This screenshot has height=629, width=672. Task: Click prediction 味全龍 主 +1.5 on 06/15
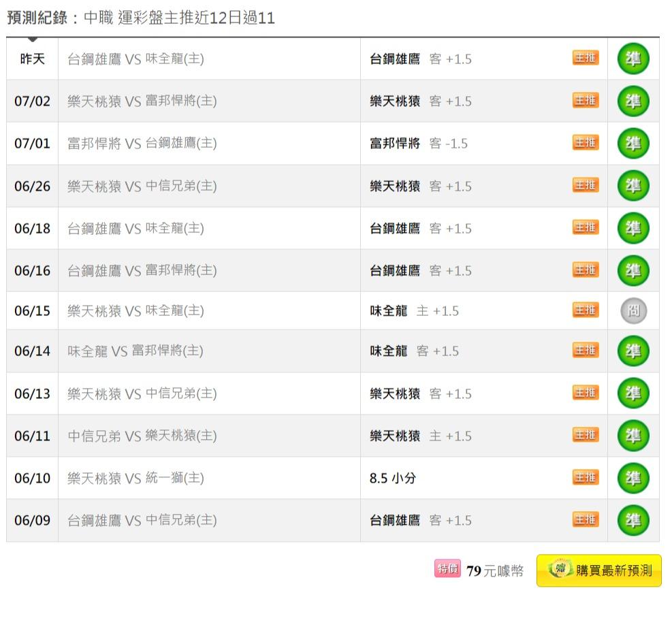tap(414, 310)
